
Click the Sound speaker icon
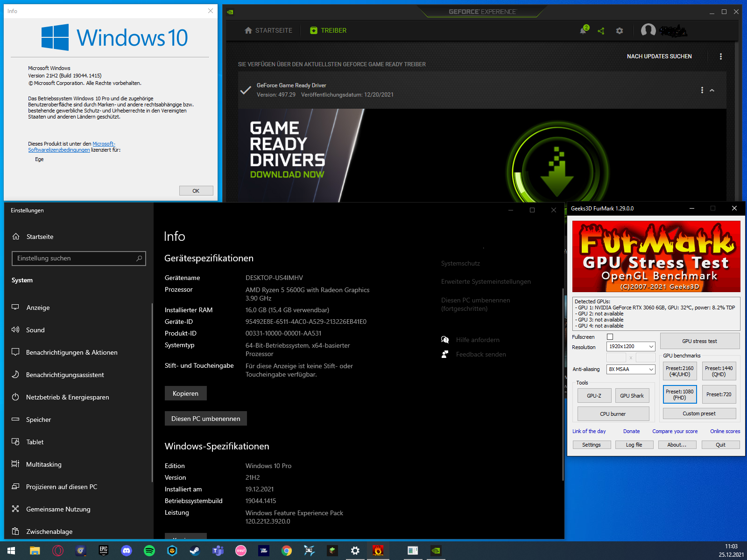(x=15, y=329)
